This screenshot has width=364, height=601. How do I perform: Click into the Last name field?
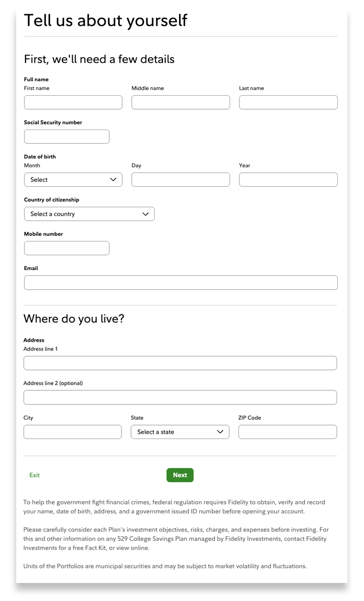pos(288,102)
